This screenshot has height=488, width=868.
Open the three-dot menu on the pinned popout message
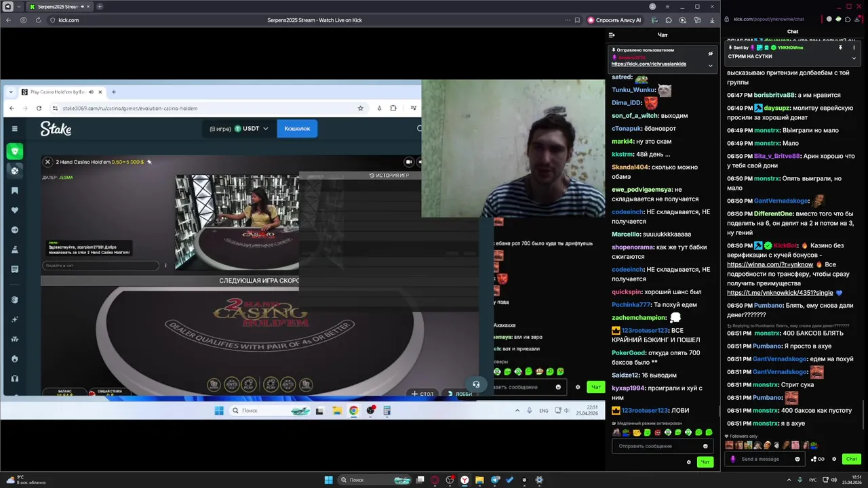point(854,47)
